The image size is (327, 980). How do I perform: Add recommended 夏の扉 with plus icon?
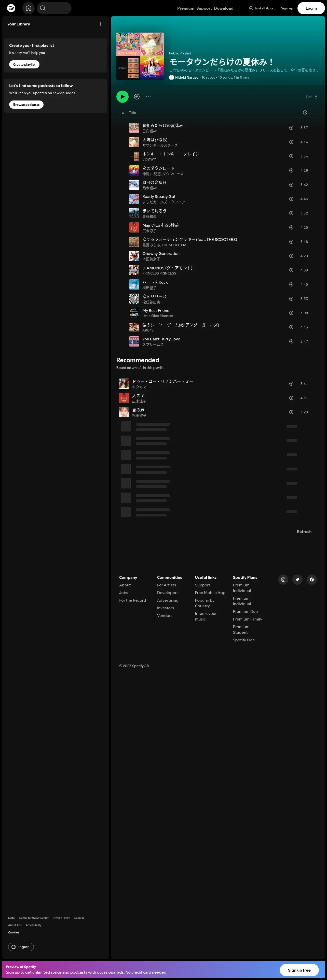(x=291, y=412)
